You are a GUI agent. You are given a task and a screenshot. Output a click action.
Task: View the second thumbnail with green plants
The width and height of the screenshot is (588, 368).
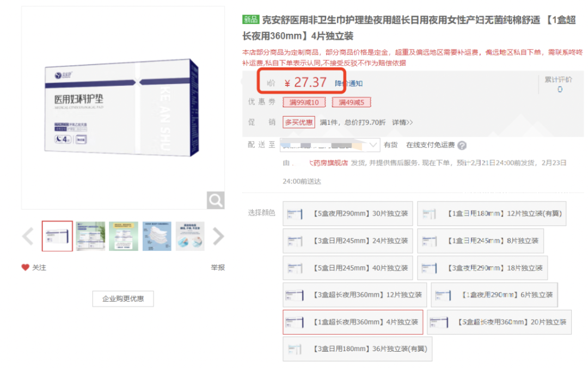click(90, 236)
